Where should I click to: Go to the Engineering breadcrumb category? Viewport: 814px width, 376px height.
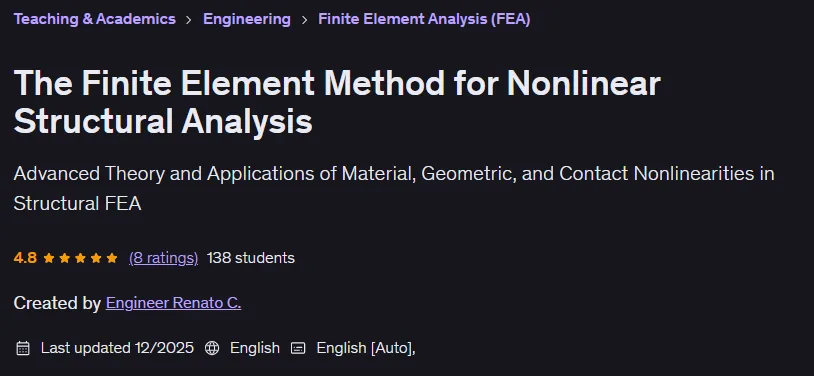[247, 19]
